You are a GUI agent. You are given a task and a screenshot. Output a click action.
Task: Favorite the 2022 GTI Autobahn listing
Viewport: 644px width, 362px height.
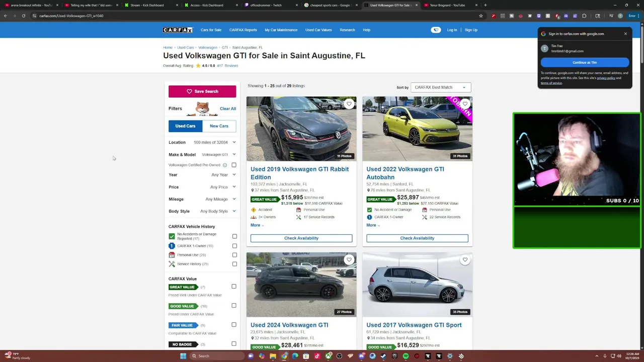tap(465, 104)
